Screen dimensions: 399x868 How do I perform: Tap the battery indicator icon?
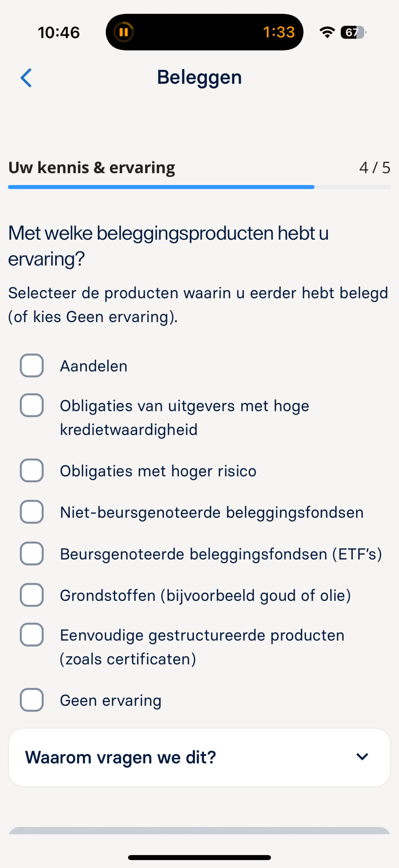[353, 32]
